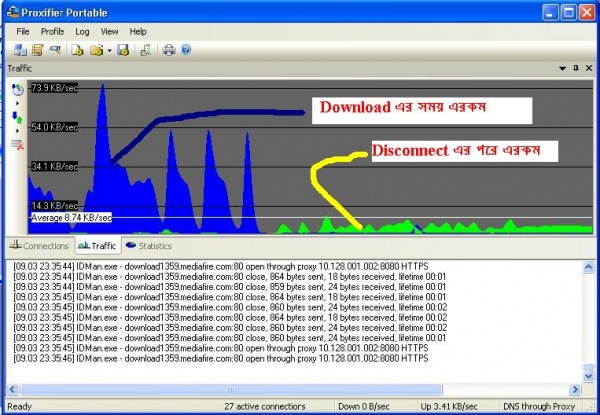The width and height of the screenshot is (600, 415).
Task: Close the Traffic panel
Action: pyautogui.click(x=589, y=68)
